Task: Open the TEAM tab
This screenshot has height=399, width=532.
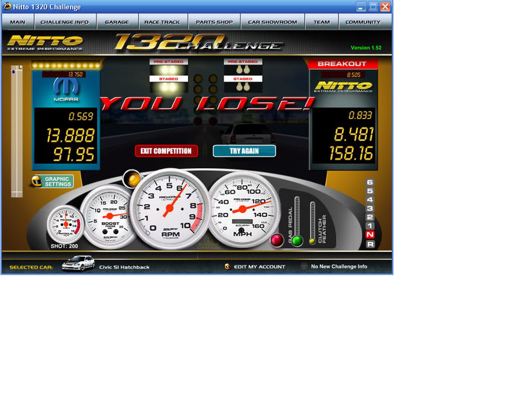Action: 321,22
